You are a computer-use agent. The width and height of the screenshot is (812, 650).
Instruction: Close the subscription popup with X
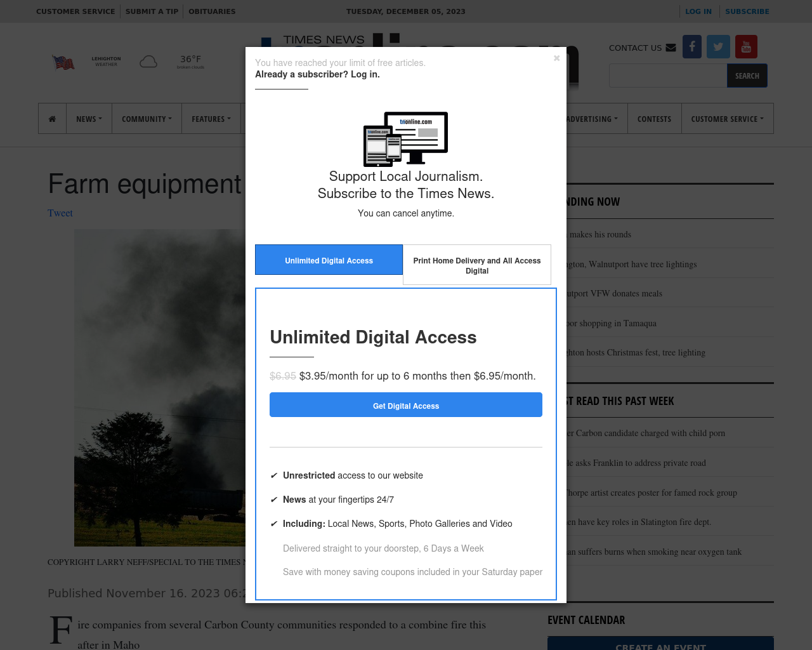(x=556, y=58)
